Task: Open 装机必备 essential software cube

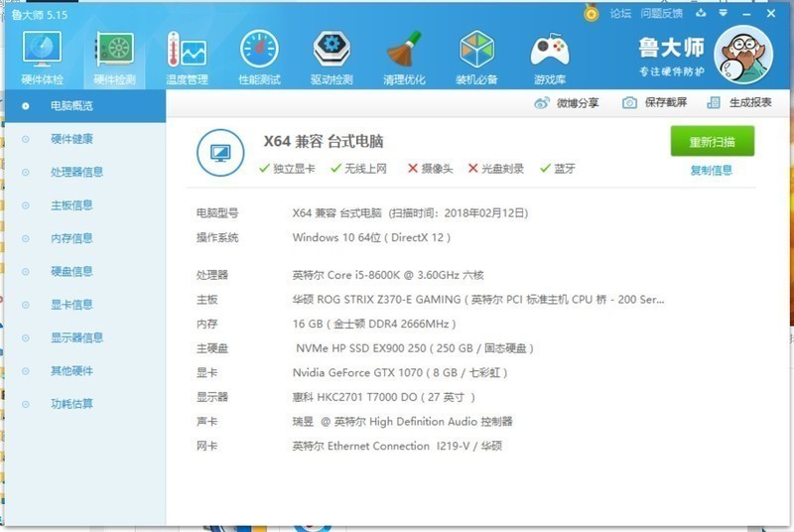Action: (x=476, y=57)
